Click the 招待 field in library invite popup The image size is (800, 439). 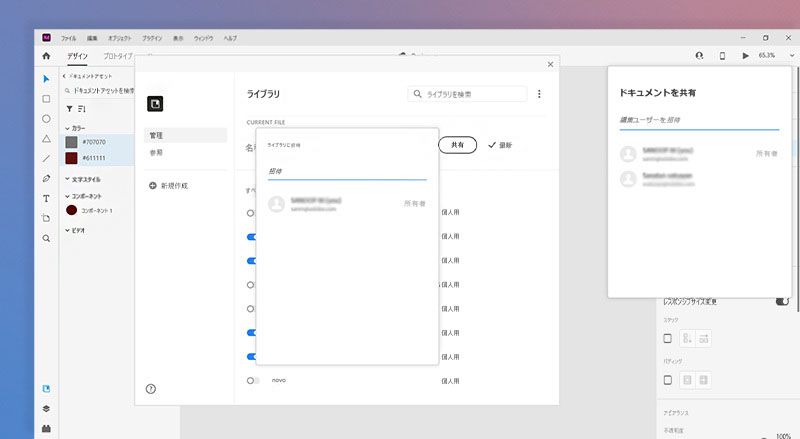coord(347,172)
